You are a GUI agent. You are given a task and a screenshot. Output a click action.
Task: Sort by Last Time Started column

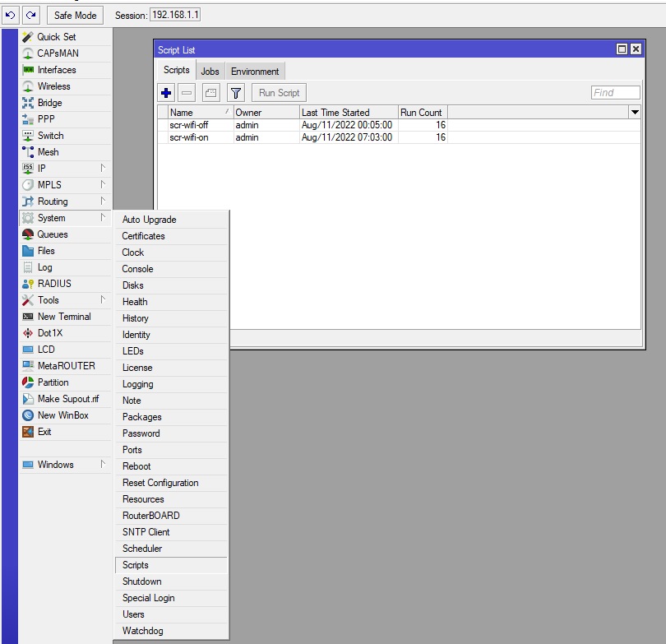(x=349, y=113)
